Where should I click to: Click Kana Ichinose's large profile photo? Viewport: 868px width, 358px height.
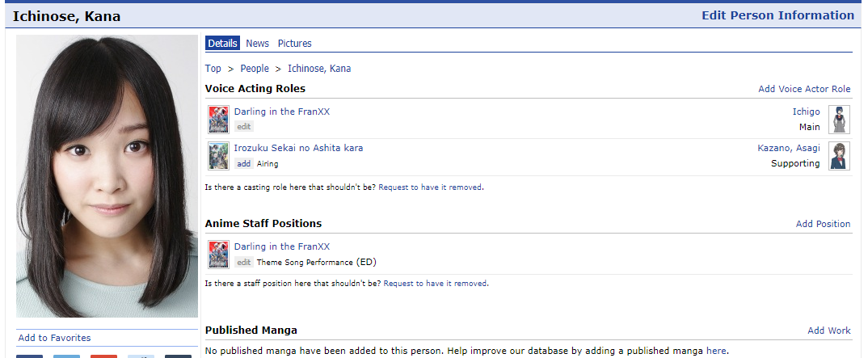click(107, 176)
